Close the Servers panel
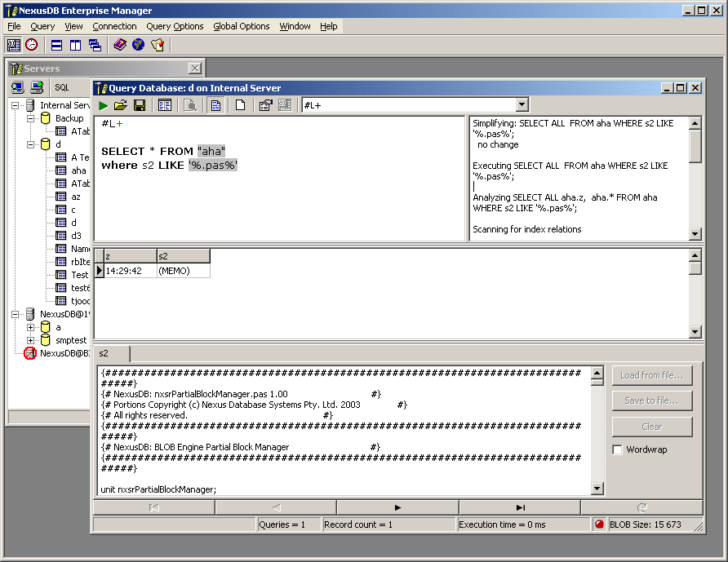The height and width of the screenshot is (562, 728). (195, 69)
